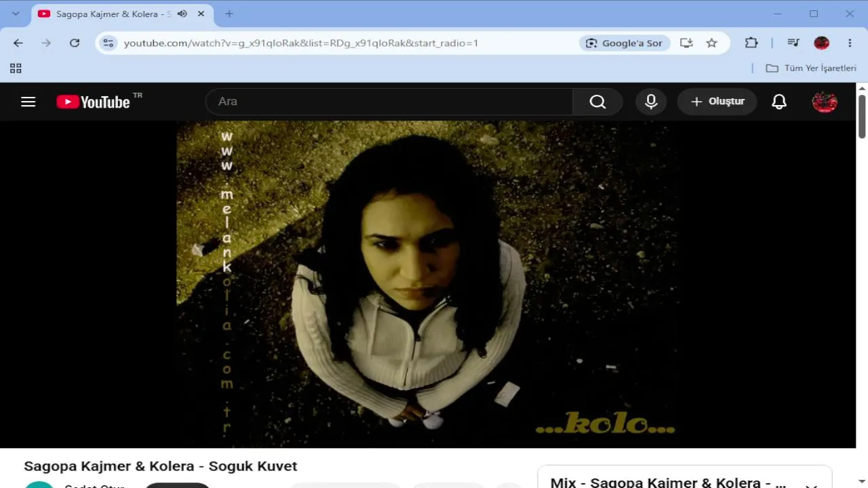Focus the address bar URL
Viewport: 868px width, 488px height.
301,43
